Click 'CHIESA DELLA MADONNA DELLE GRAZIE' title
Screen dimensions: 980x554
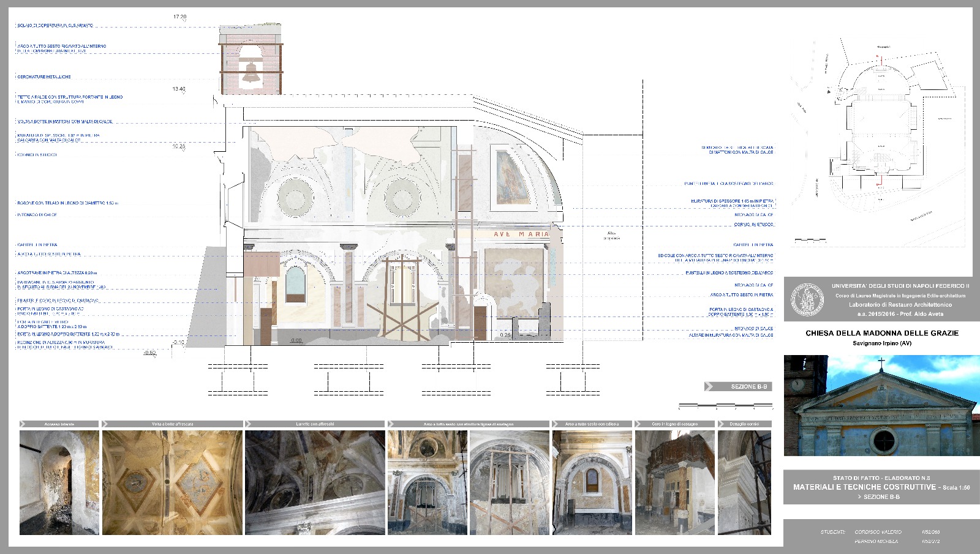pyautogui.click(x=882, y=333)
